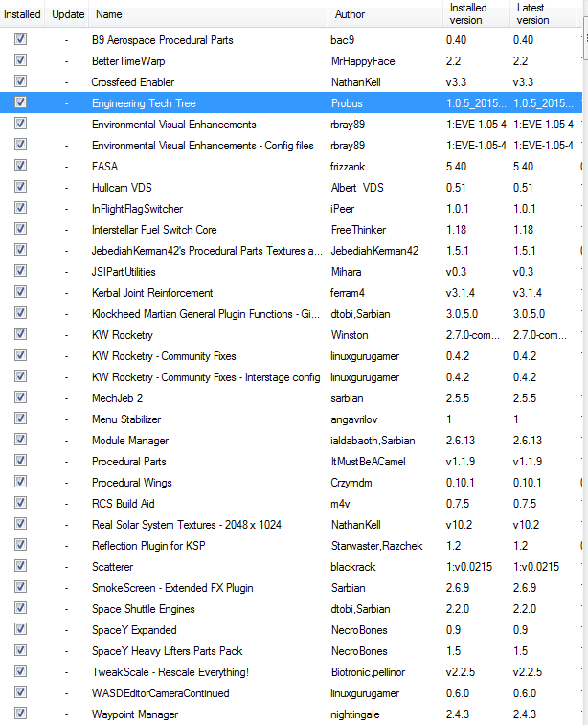Click author Probus in highlighted row

pos(347,103)
